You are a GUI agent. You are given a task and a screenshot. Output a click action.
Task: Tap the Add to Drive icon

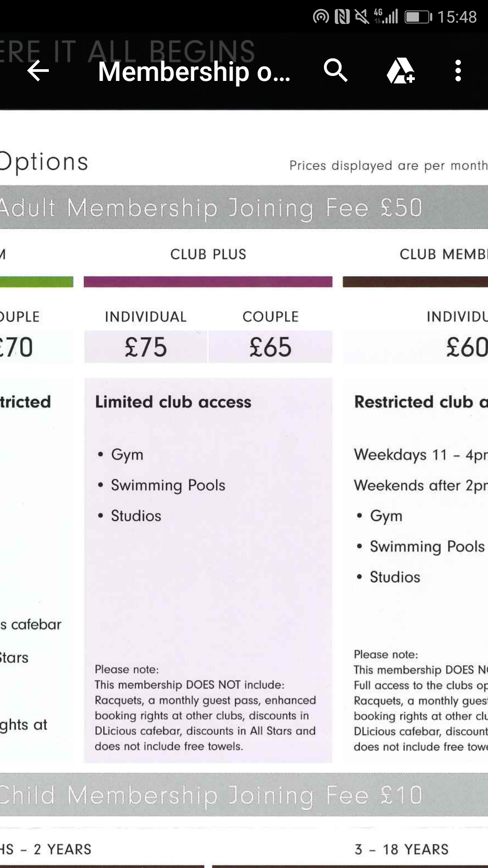(401, 71)
